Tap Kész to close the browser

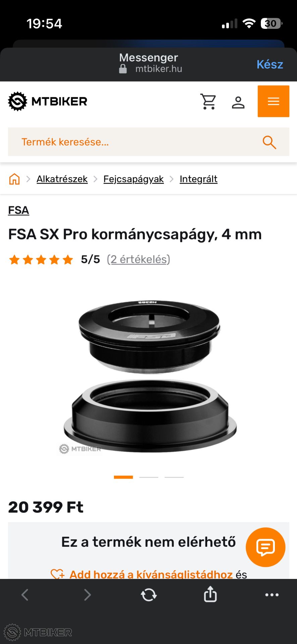[270, 64]
